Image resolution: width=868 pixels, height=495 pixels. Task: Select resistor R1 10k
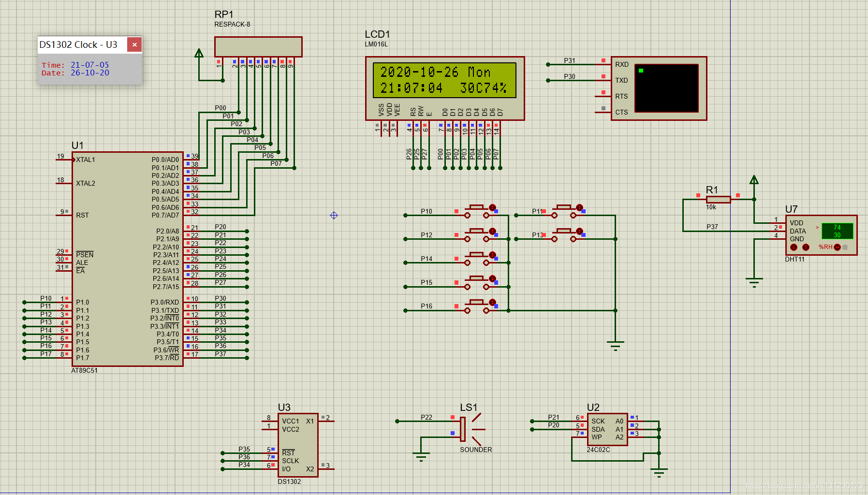718,199
